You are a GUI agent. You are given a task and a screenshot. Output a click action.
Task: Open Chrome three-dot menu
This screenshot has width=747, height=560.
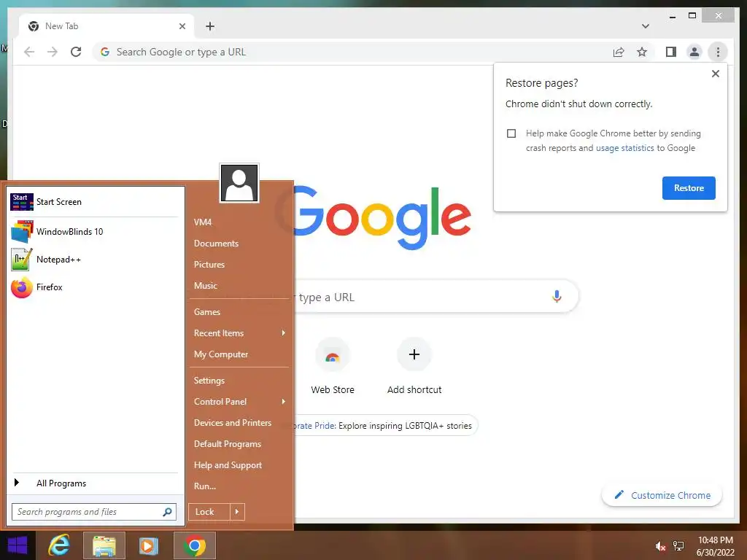point(718,52)
